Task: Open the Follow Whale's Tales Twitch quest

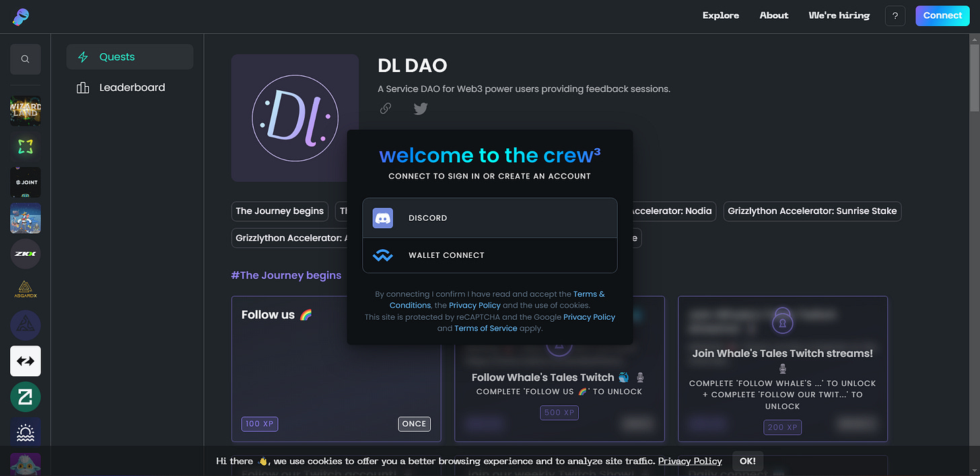Action: (x=559, y=377)
